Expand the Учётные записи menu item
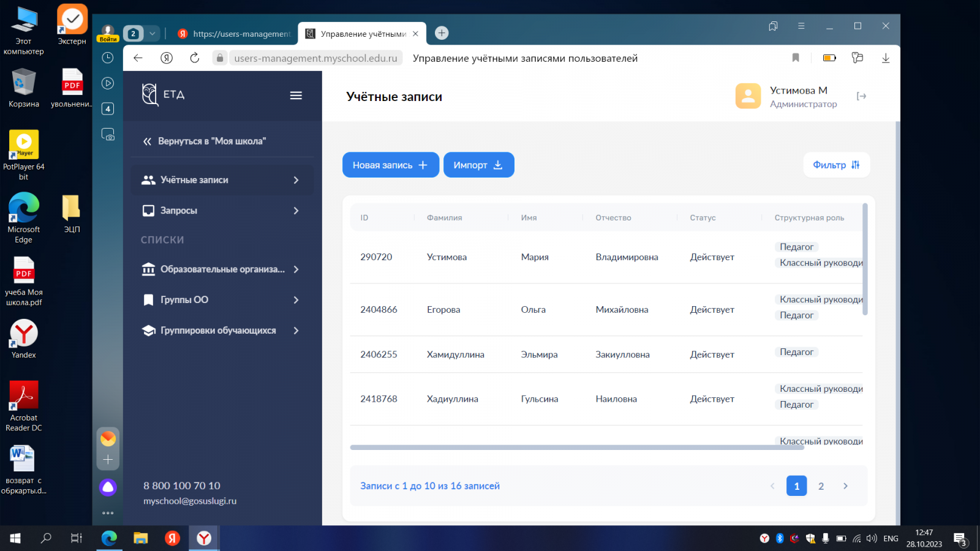The image size is (980, 551). point(222,180)
